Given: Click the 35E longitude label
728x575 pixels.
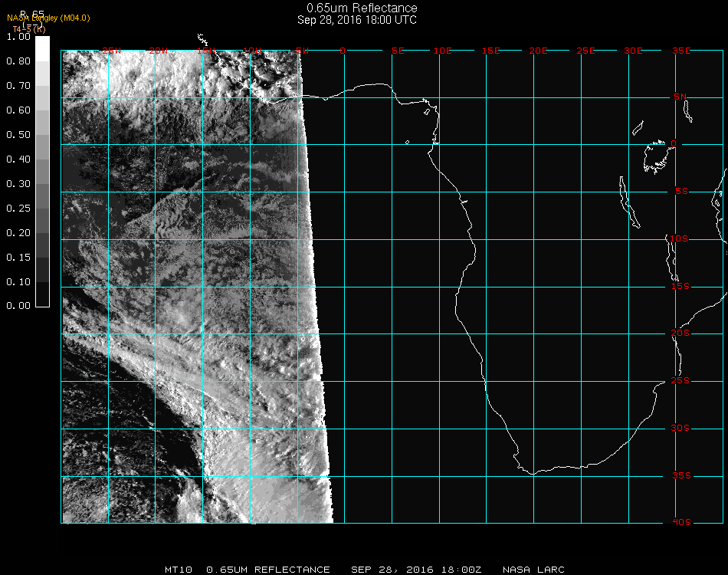Looking at the screenshot, I should [681, 51].
